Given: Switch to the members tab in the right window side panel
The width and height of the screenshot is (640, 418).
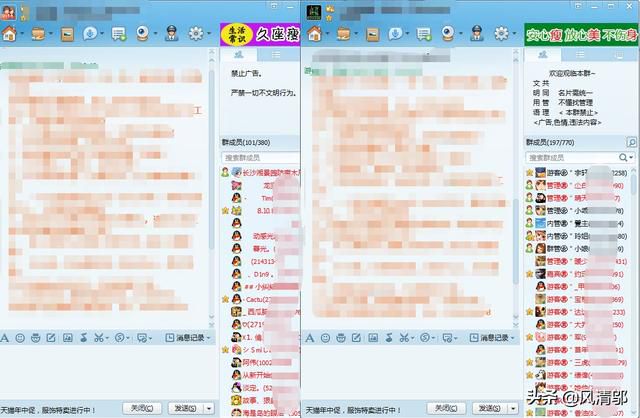Looking at the screenshot, I should (x=542, y=54).
